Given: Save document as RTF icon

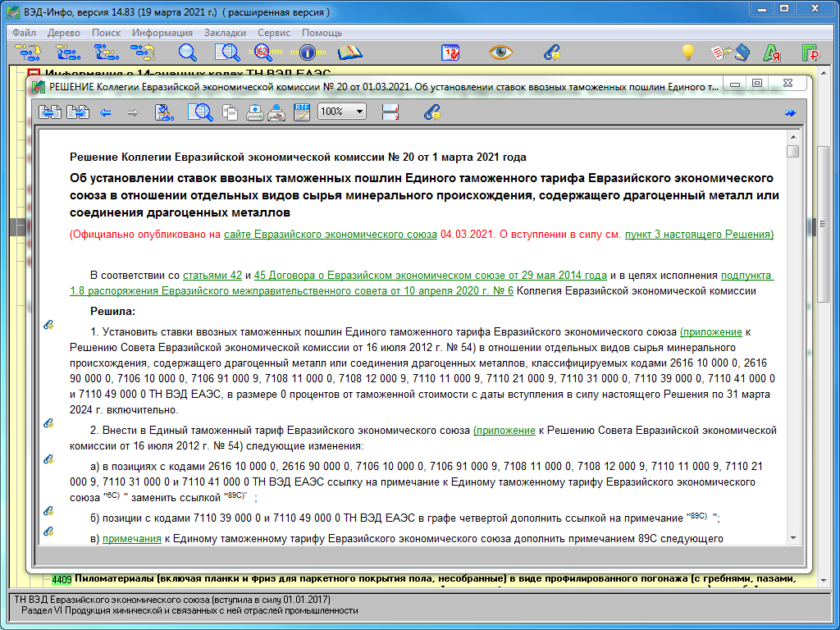Looking at the screenshot, I should 302,112.
